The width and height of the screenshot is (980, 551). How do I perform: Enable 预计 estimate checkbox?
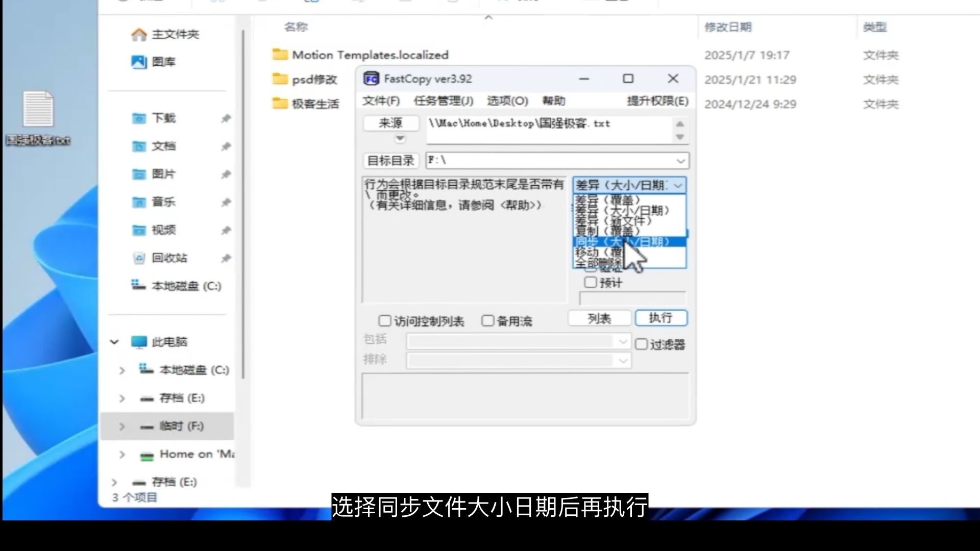pos(590,282)
